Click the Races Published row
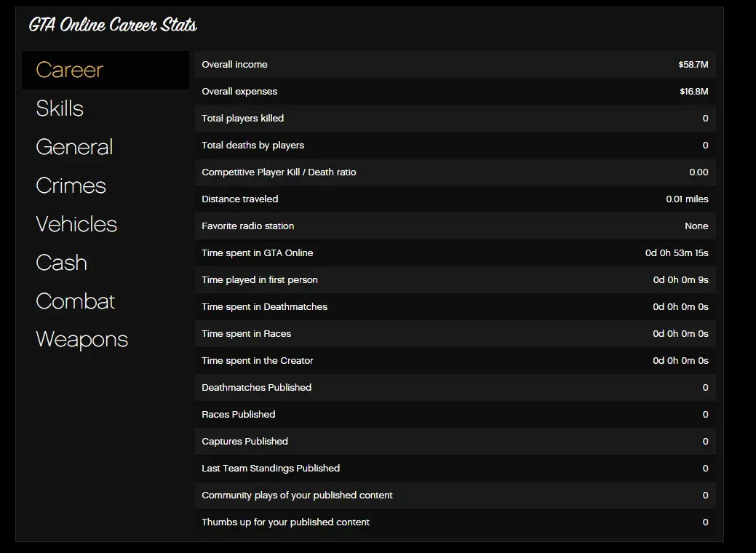756x553 pixels. 455,415
